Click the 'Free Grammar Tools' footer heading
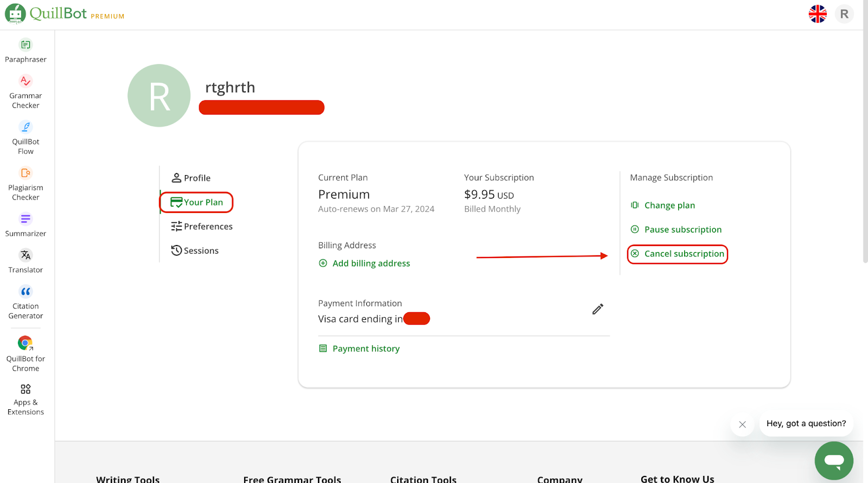Screen dimensions: 868x483 point(292,479)
